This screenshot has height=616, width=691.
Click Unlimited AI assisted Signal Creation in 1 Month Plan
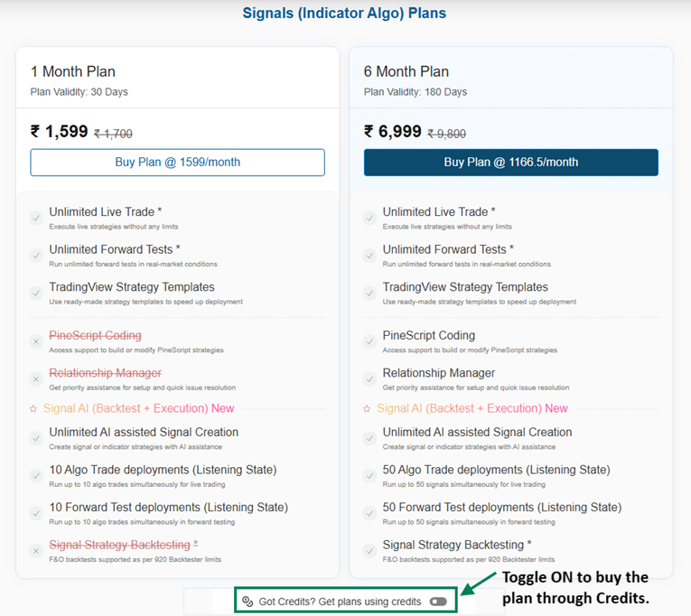(x=144, y=433)
